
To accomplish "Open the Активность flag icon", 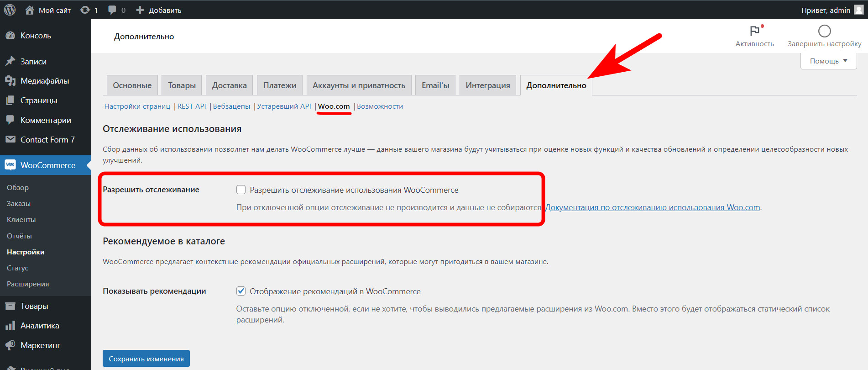I will point(755,31).
